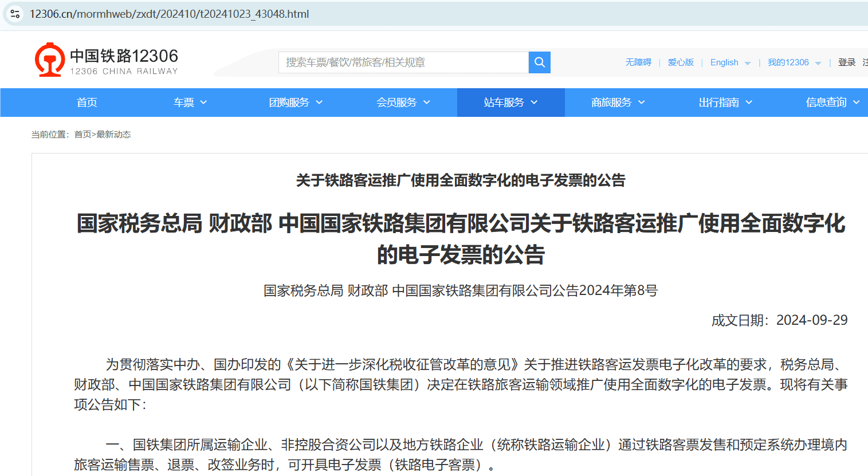Click the English language link

click(724, 62)
